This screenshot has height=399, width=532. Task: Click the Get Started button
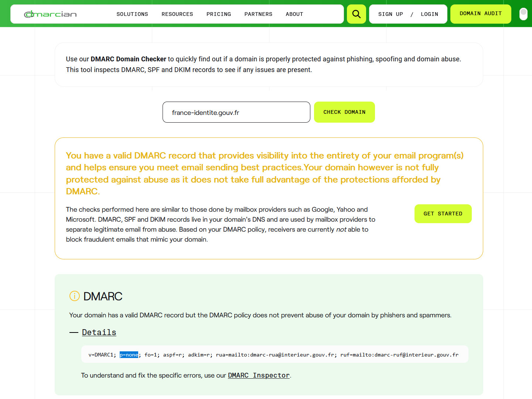443,214
